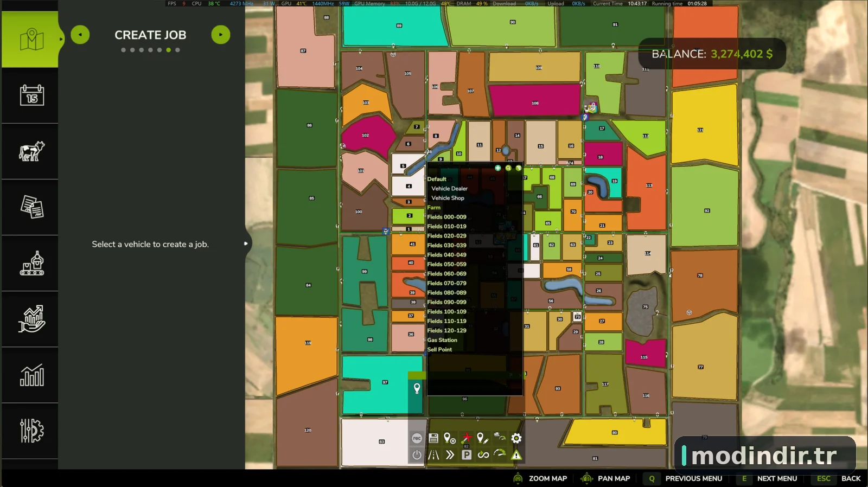Select the Default group in destination list
The width and height of the screenshot is (868, 487).
437,179
